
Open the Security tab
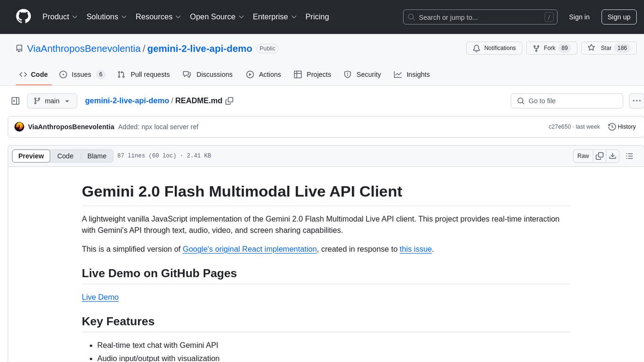362,74
